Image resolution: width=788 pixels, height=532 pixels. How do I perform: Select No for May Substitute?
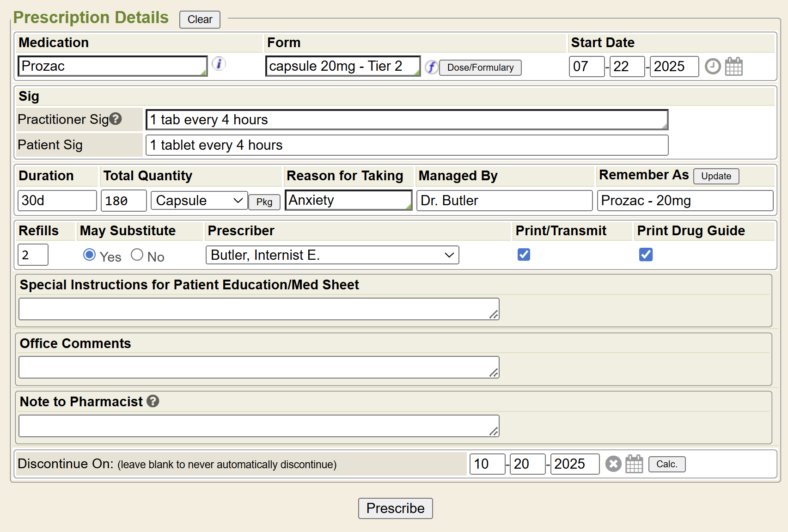137,255
